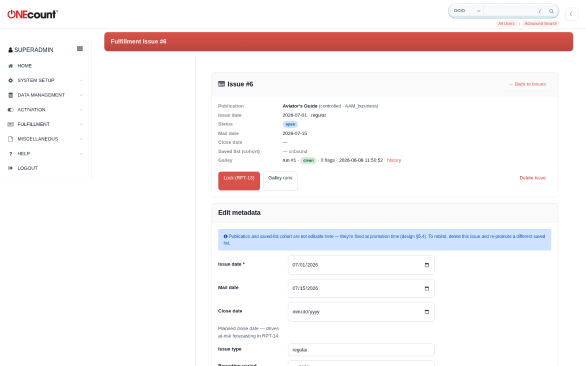This screenshot has height=366, width=586.
Task: Open the OCID search type dropdown
Action: (467, 11)
